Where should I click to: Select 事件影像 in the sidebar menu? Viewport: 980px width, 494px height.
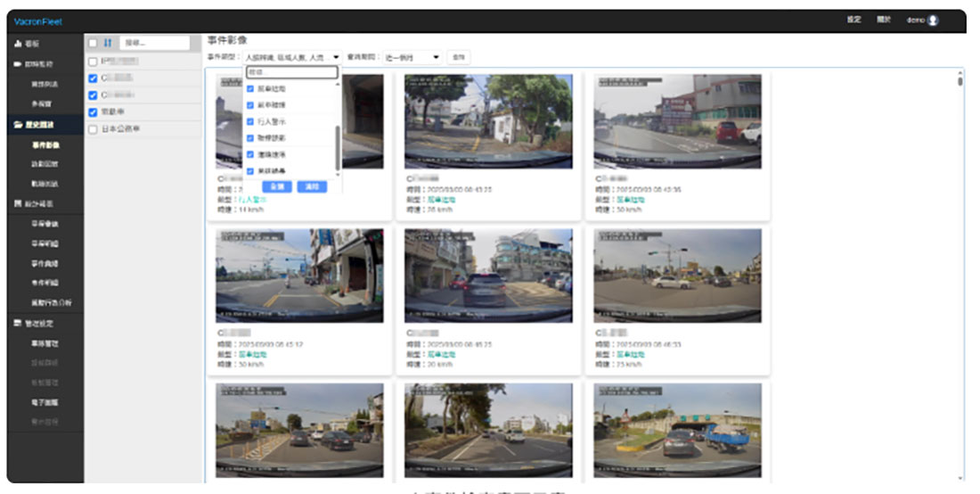(45, 144)
